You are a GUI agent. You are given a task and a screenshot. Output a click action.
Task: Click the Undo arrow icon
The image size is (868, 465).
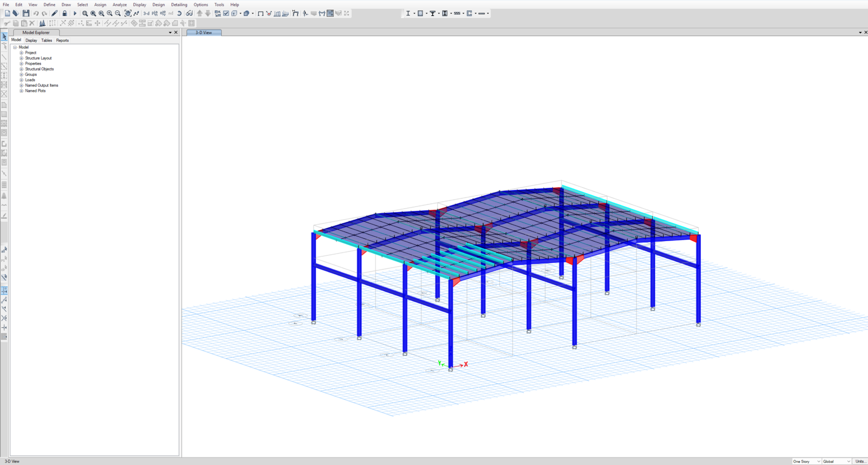(36, 14)
